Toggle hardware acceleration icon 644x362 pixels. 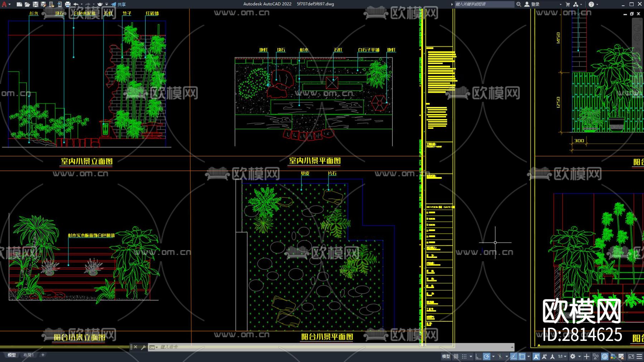pyautogui.click(x=605, y=356)
